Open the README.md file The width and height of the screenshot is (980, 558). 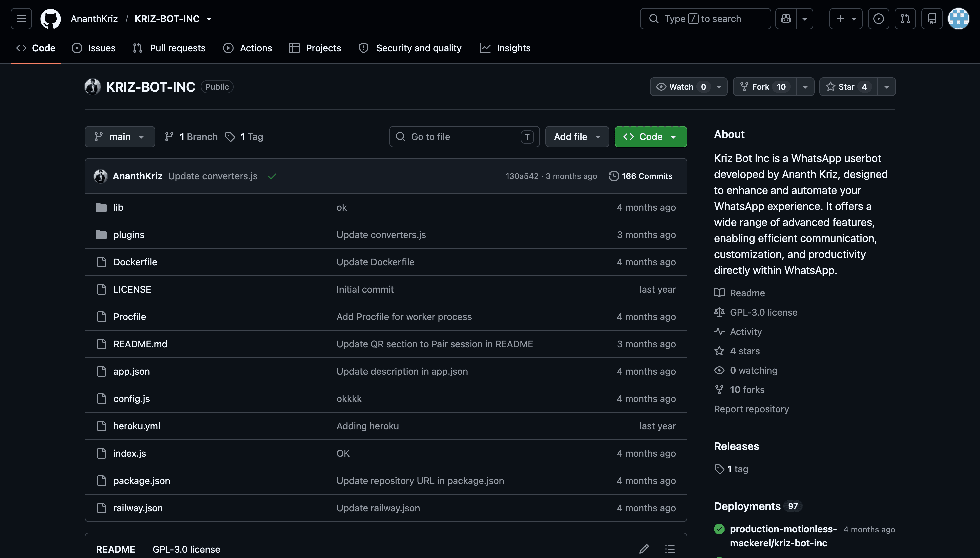140,344
